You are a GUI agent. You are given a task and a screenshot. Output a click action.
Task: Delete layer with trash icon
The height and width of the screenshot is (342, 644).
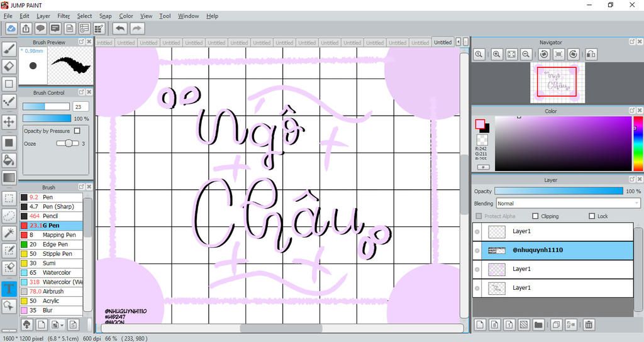point(589,325)
